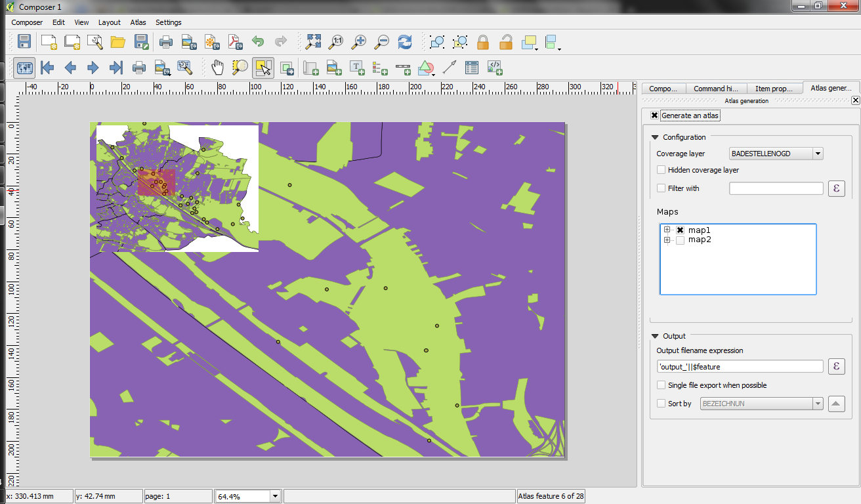Image resolution: width=861 pixels, height=504 pixels.
Task: Open expression builder for output filename
Action: click(836, 366)
